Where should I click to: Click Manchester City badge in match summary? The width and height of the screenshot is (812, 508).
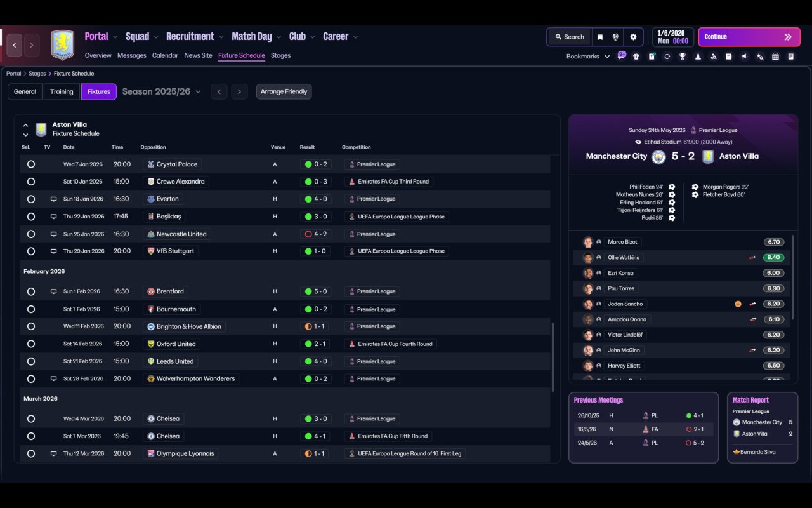[658, 157]
